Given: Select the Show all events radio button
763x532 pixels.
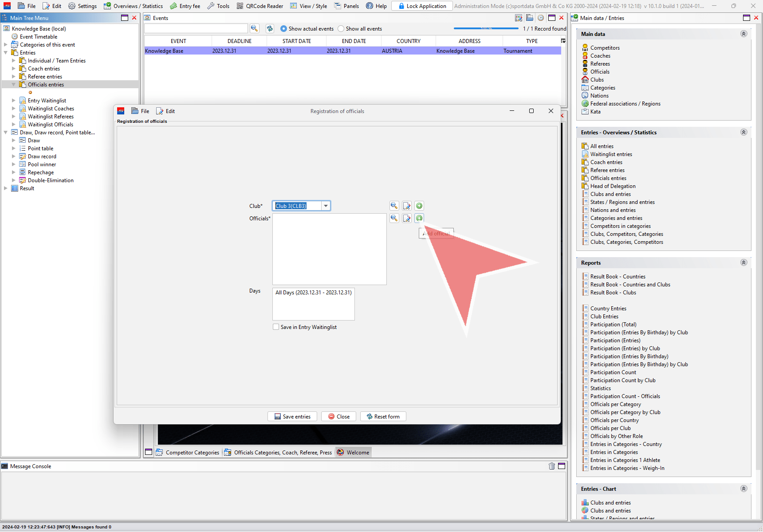Looking at the screenshot, I should pyautogui.click(x=341, y=29).
